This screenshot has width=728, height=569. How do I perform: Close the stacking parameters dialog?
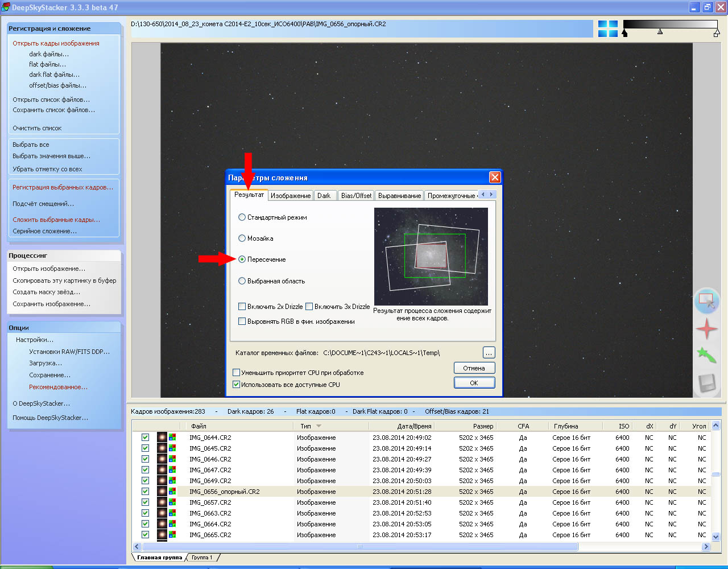pos(495,178)
